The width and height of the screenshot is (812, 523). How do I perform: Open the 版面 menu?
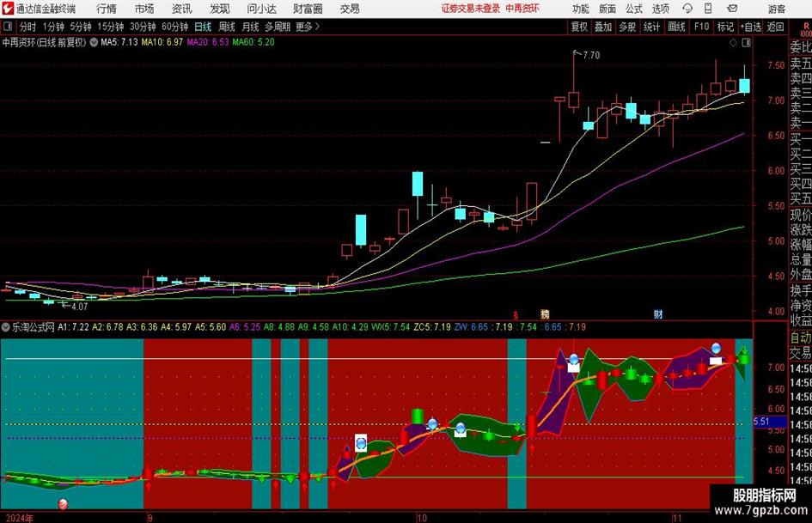607,9
